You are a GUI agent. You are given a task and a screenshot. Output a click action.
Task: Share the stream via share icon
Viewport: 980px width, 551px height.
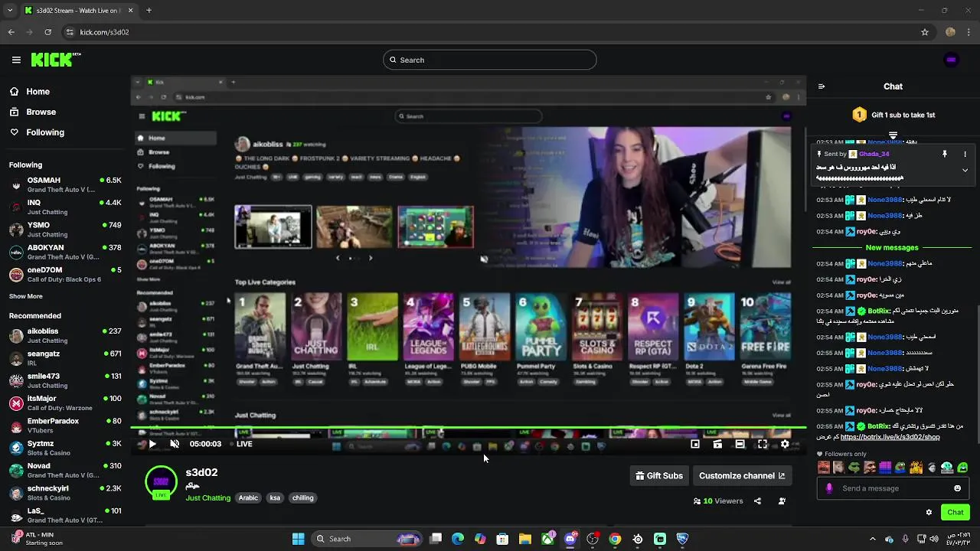pos(757,501)
